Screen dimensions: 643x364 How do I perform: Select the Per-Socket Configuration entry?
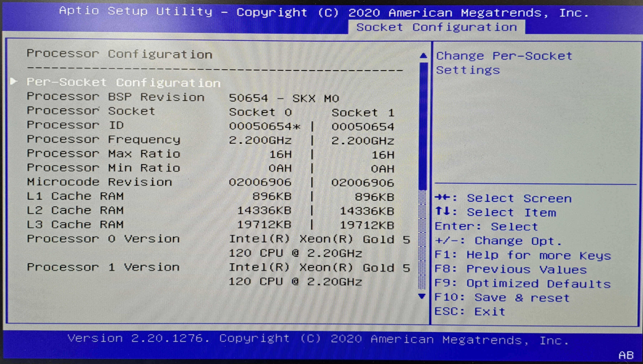pyautogui.click(x=123, y=82)
